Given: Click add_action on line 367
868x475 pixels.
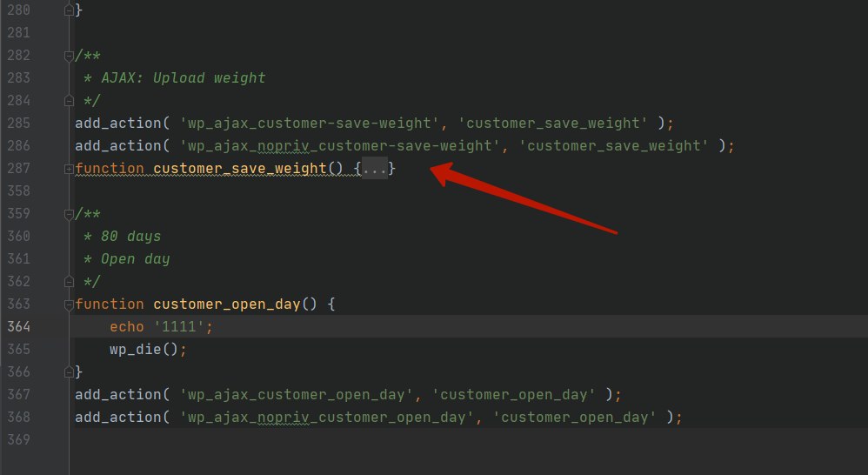Looking at the screenshot, I should (118, 395).
